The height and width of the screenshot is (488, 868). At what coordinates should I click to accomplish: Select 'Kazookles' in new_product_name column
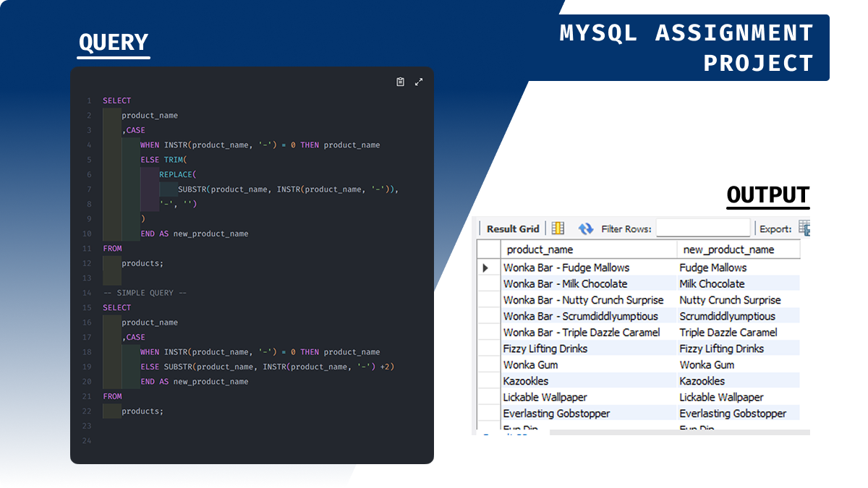point(739,381)
